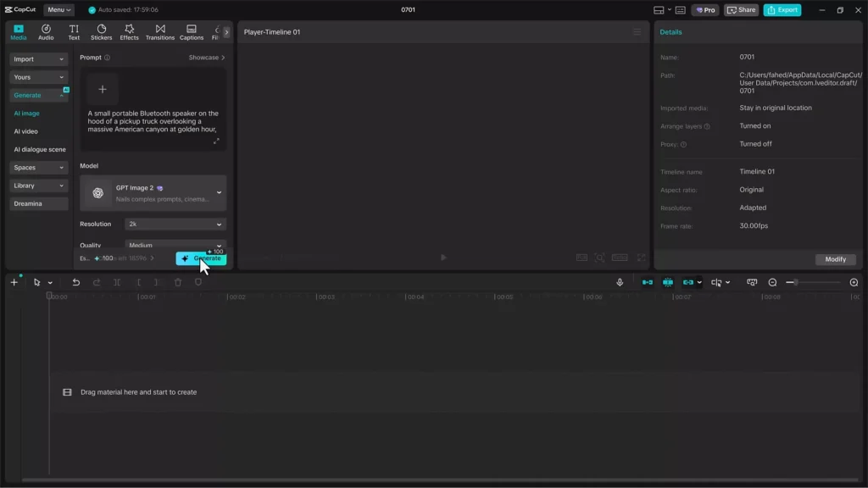This screenshot has width=868, height=488.
Task: Start voiceover recording with microphone
Action: 620,282
